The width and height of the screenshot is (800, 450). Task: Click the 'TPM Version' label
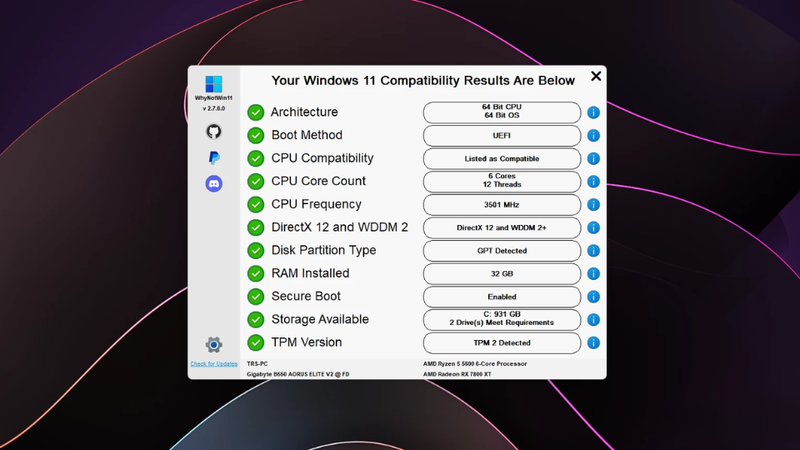306,342
